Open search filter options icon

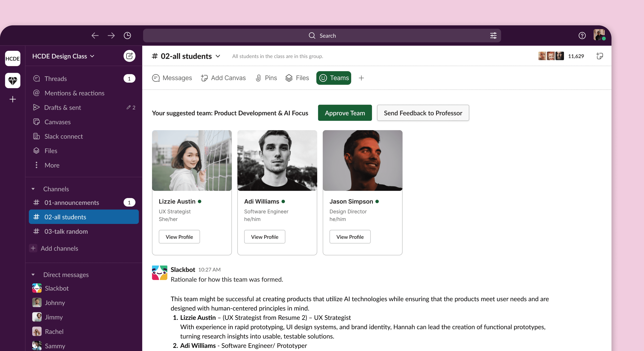coord(493,35)
